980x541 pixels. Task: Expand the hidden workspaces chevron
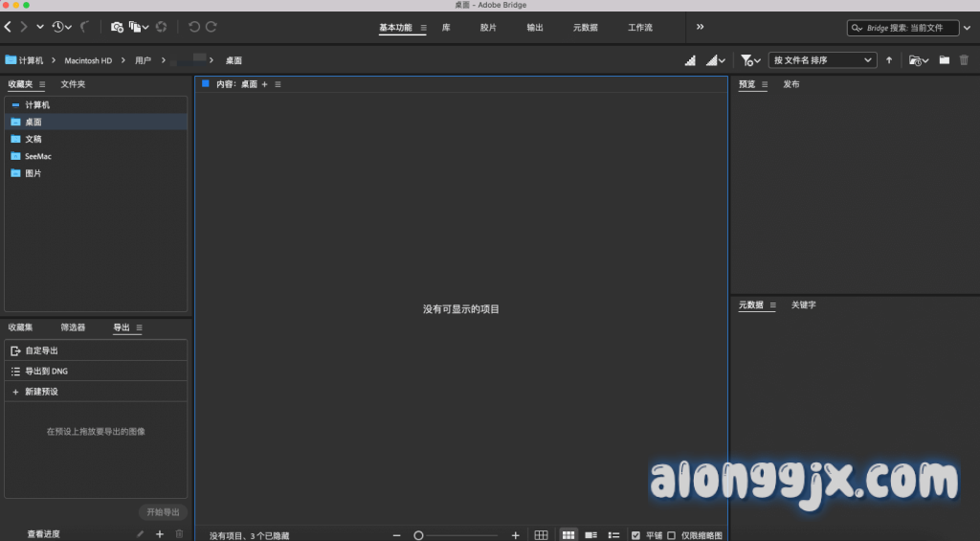700,27
